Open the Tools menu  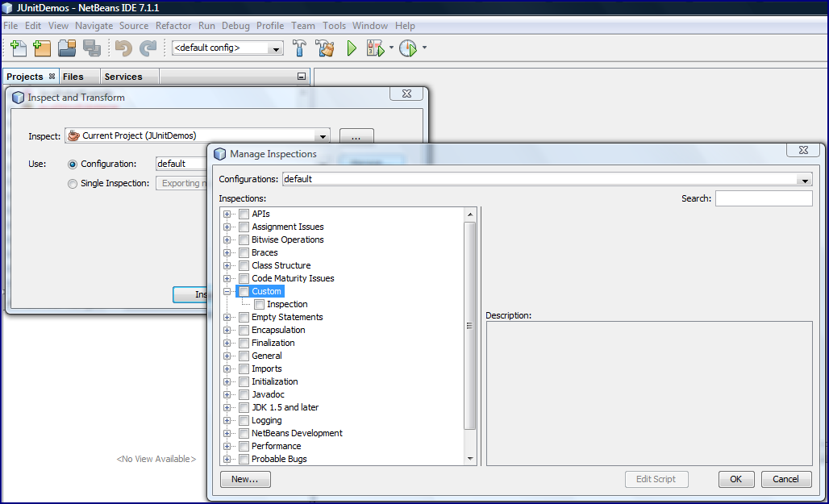(x=334, y=25)
